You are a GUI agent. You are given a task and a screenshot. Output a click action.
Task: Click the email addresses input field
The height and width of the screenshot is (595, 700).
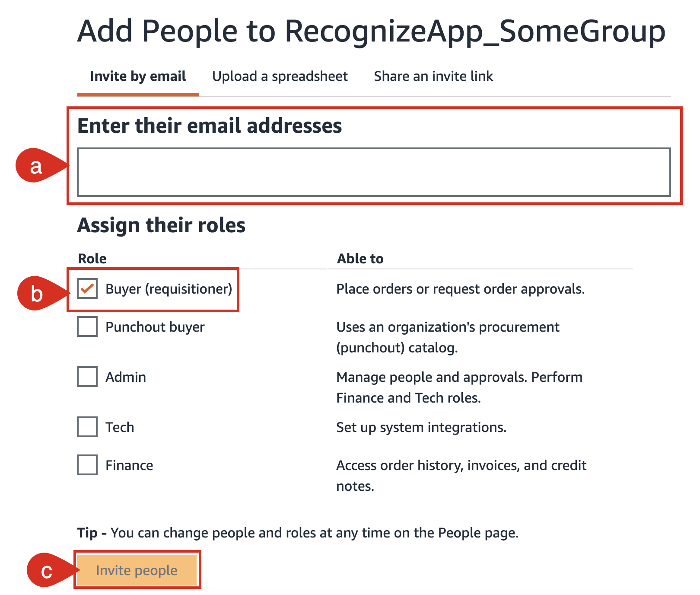pyautogui.click(x=374, y=172)
